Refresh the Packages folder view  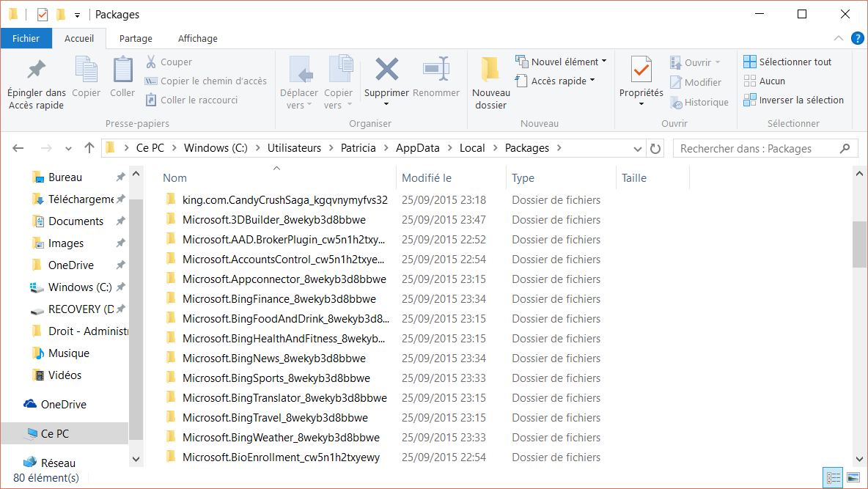pyautogui.click(x=655, y=148)
